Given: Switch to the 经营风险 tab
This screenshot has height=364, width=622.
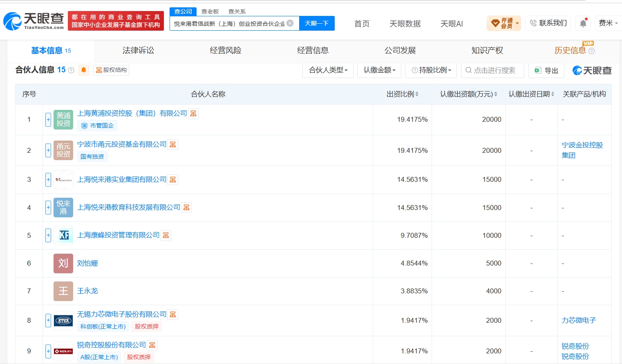Looking at the screenshot, I should pos(226,51).
